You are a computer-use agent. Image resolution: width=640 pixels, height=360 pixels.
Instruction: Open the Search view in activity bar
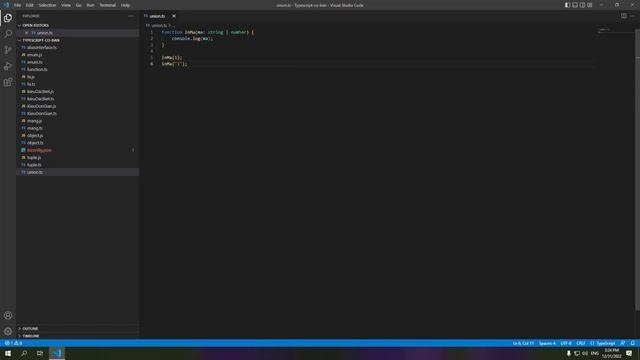(x=8, y=33)
